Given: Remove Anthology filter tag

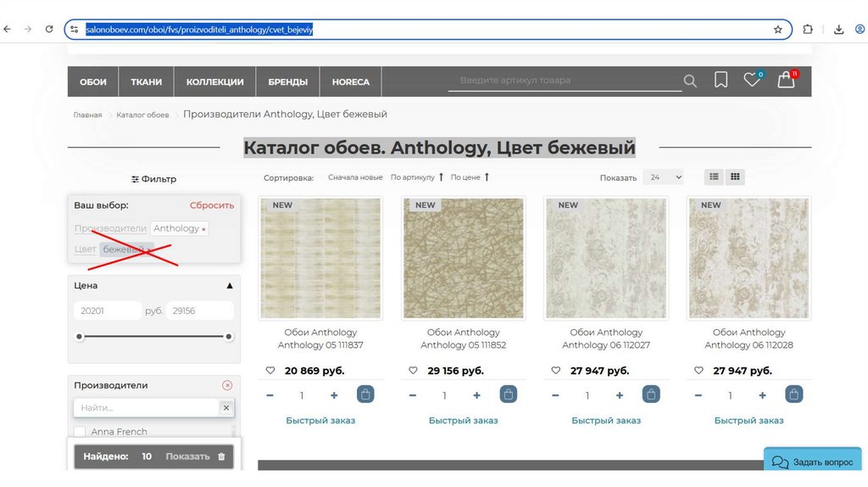Looking at the screenshot, I should (203, 229).
